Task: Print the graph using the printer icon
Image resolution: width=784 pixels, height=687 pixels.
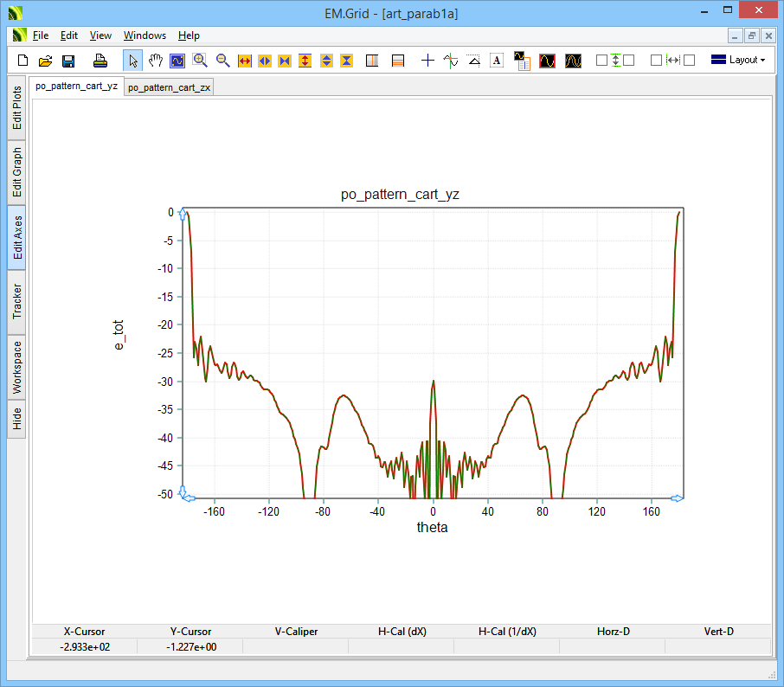Action: 100,61
